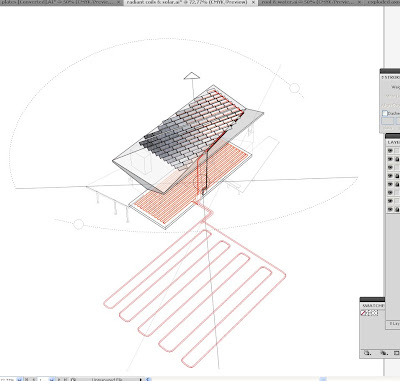The height and width of the screenshot is (381, 400).
Task: Toggle the fifth layer's eye icon
Action: click(390, 184)
